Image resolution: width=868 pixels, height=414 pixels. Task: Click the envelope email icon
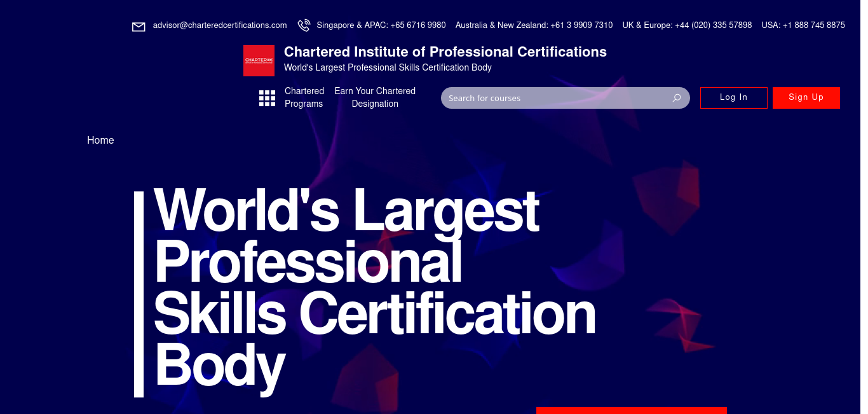139,27
